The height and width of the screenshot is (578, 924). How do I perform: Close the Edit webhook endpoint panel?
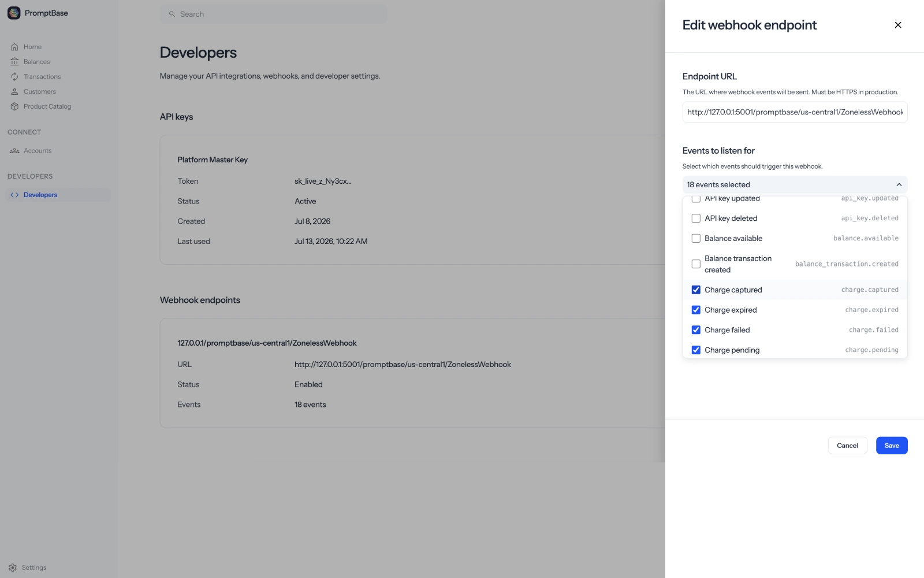tap(897, 25)
